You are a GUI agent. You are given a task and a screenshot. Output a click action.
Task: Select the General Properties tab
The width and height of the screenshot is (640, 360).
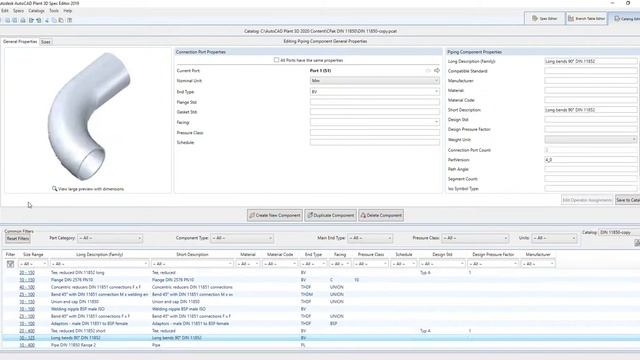(20, 42)
